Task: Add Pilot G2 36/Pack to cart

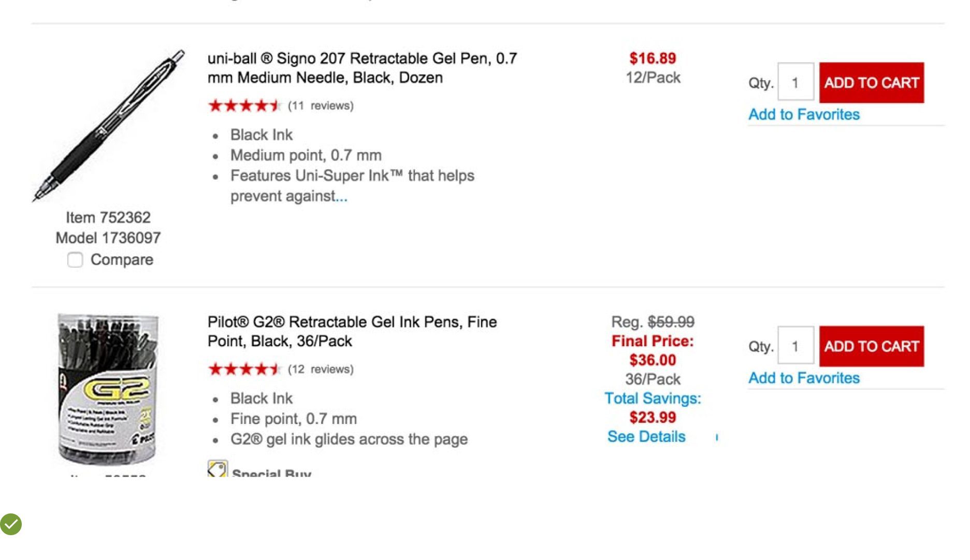Action: 871,346
